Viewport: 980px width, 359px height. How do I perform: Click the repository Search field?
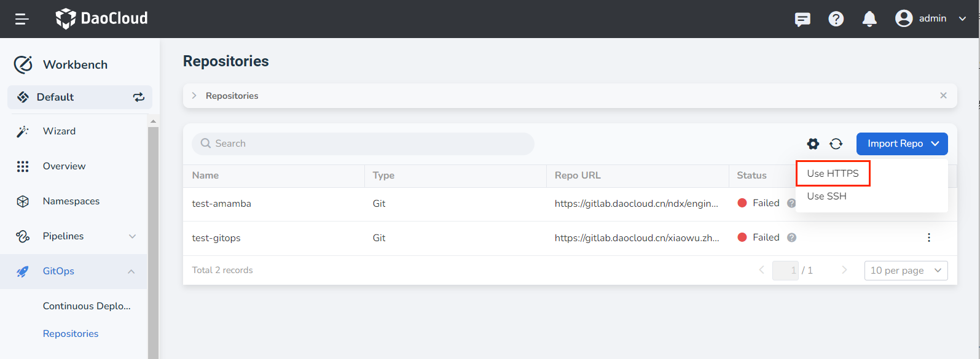tap(363, 144)
